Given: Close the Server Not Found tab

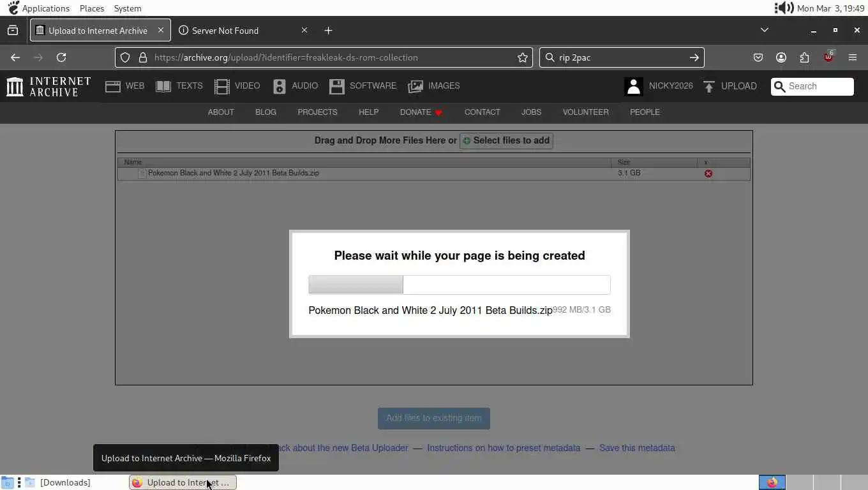Looking at the screenshot, I should coord(304,30).
